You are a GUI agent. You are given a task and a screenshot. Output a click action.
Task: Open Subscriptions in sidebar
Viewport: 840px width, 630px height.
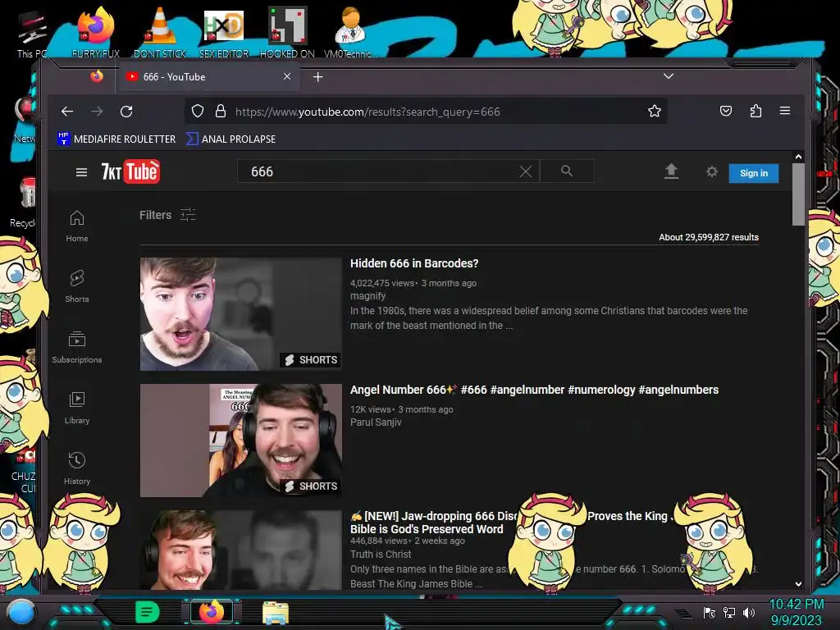click(77, 348)
